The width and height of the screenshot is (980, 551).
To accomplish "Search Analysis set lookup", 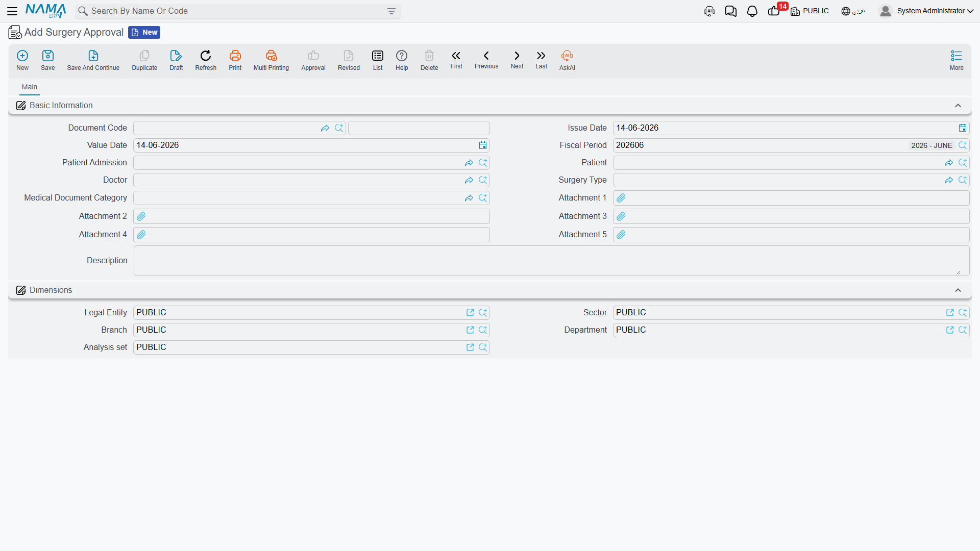I will pyautogui.click(x=483, y=347).
